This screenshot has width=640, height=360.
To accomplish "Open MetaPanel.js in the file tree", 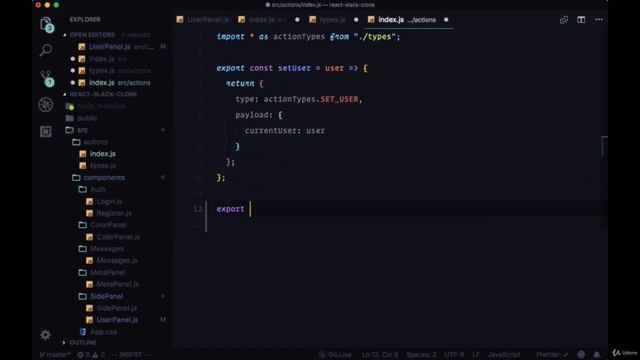I will click(118, 284).
